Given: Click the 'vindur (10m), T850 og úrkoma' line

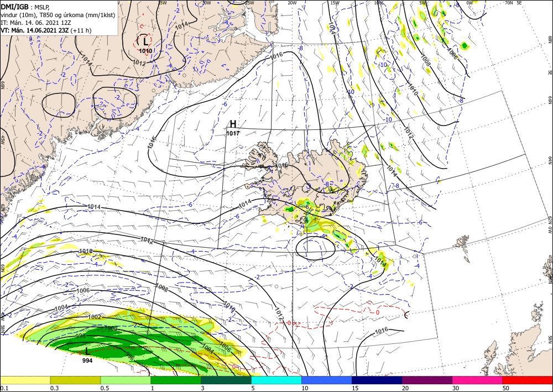Looking at the screenshot, I should (x=58, y=15).
